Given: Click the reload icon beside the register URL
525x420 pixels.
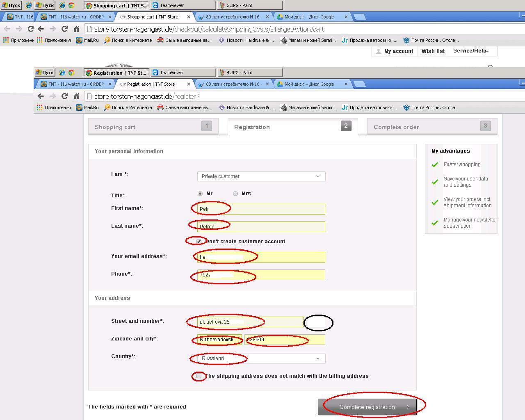Looking at the screenshot, I should (x=64, y=96).
